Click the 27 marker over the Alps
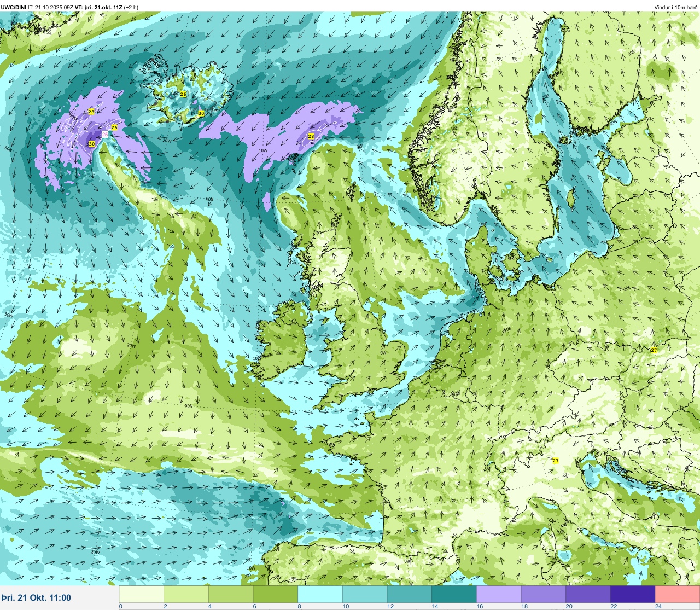 (556, 461)
